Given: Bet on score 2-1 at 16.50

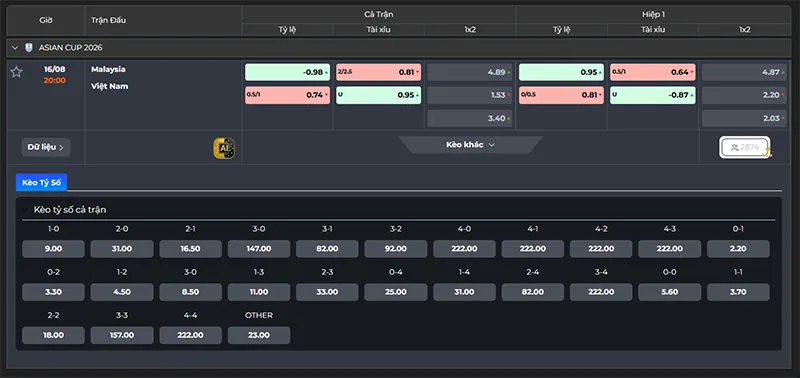Looking at the screenshot, I should (190, 249).
